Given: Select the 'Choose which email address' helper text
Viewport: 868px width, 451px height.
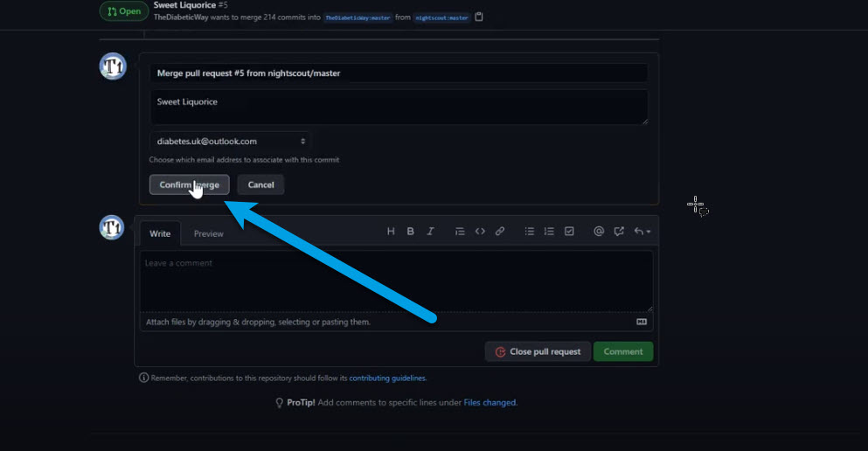Looking at the screenshot, I should [244, 159].
